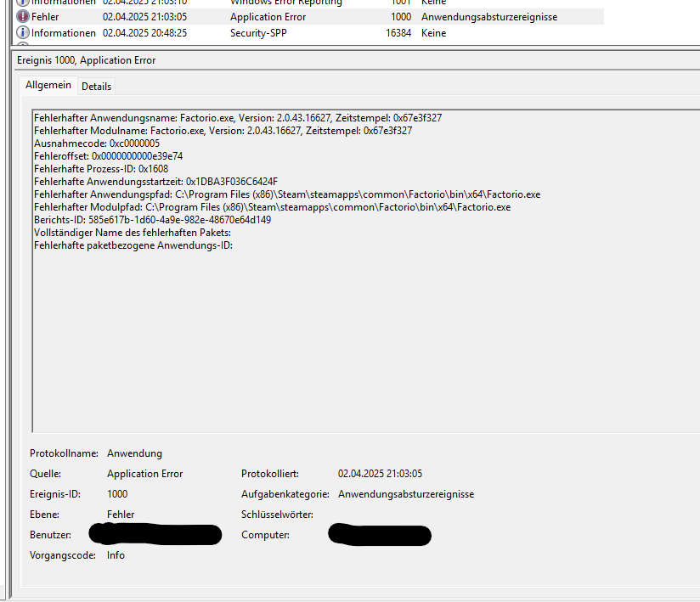Click the Fehleroffset line in description
Screen dimensions: 700x602
[108, 156]
